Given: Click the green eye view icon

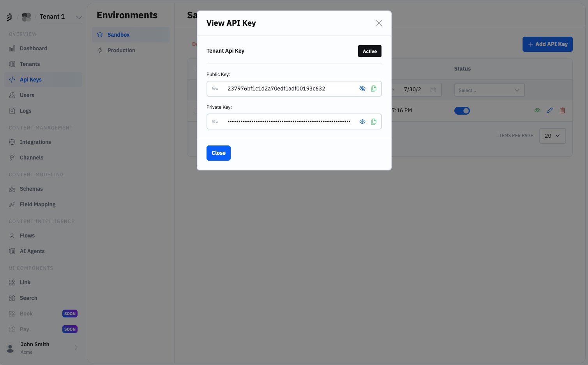Looking at the screenshot, I should (x=537, y=110).
